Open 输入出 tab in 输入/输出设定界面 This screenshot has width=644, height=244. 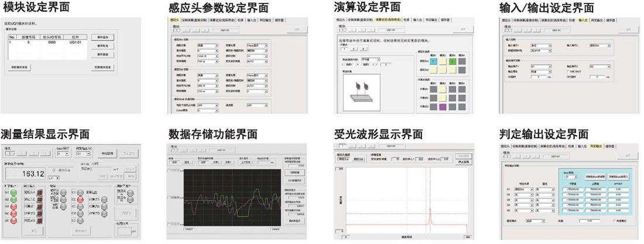(583, 20)
